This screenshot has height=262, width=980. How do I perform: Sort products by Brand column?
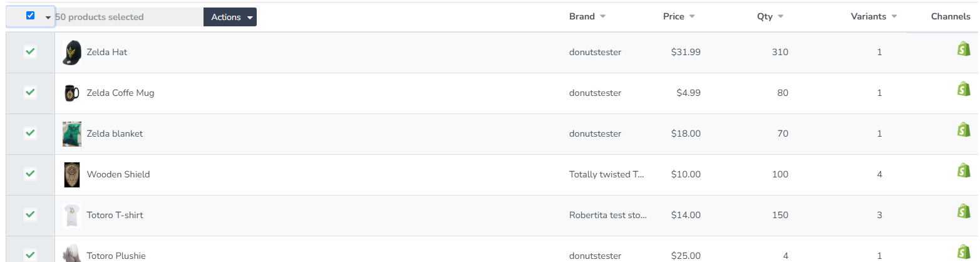587,17
